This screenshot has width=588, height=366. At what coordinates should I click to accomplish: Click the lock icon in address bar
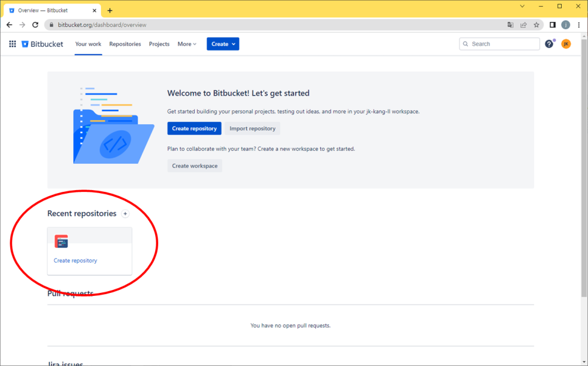coord(51,25)
